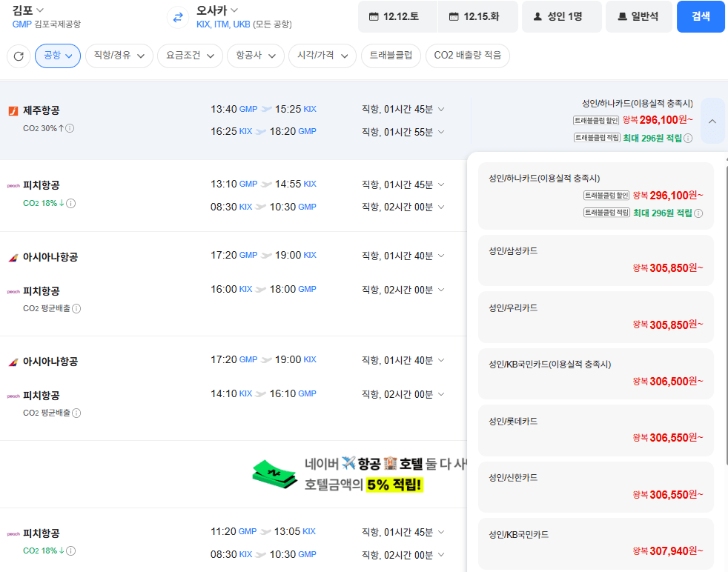This screenshot has width=728, height=572.
Task: Swap departure and arrival airports
Action: tap(178, 18)
